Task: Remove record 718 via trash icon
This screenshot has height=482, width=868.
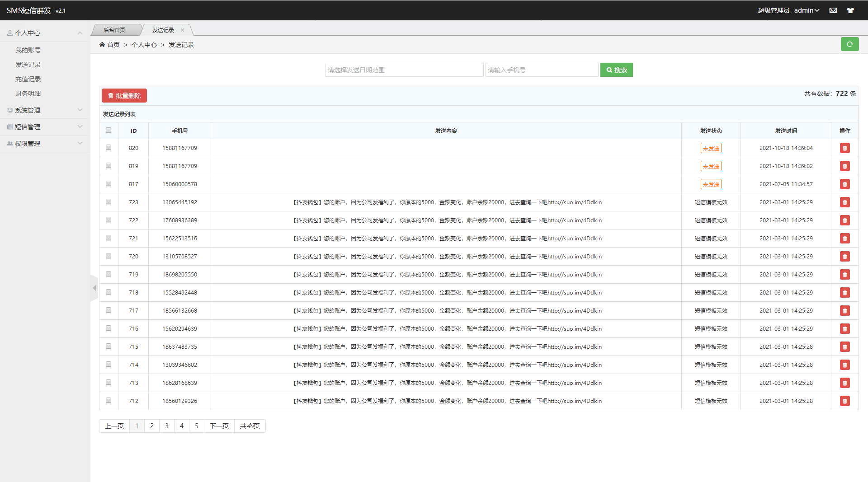Action: [844, 293]
